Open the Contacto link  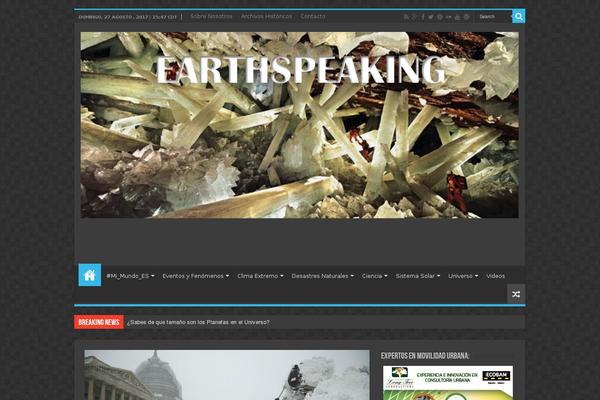[313, 16]
